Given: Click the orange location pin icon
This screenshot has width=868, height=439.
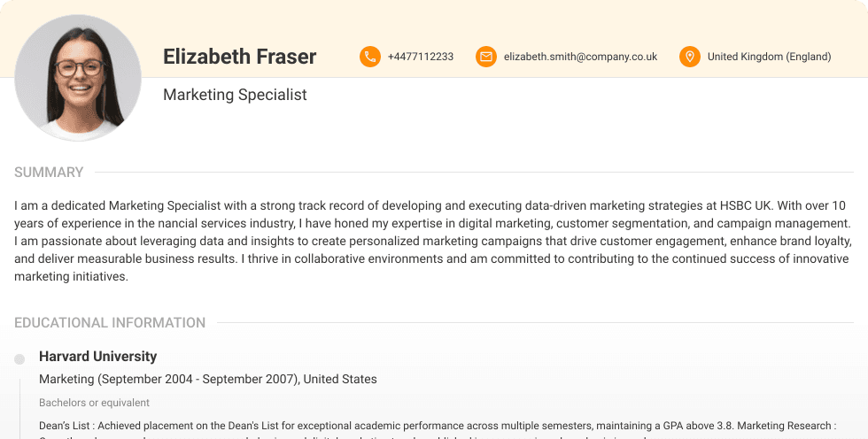Looking at the screenshot, I should [689, 57].
